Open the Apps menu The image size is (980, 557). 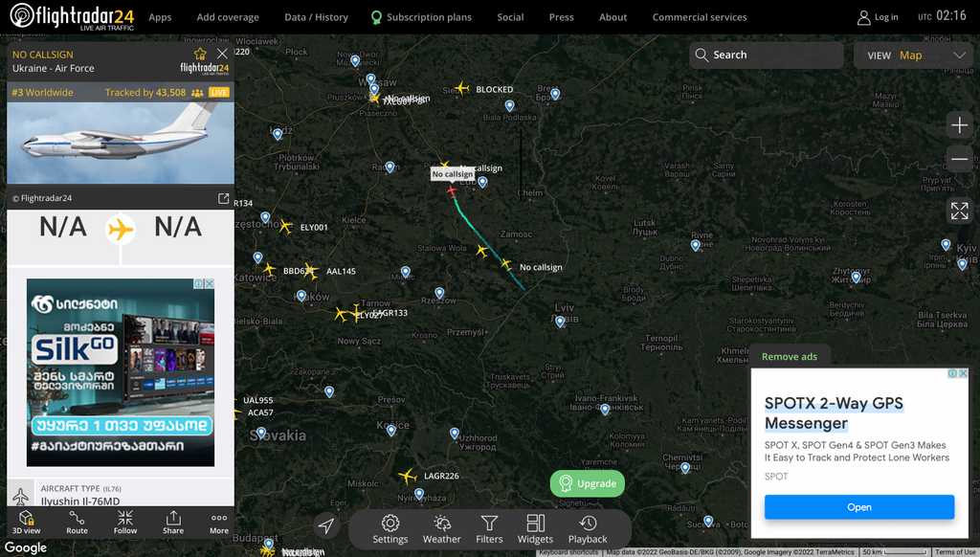pos(160,17)
